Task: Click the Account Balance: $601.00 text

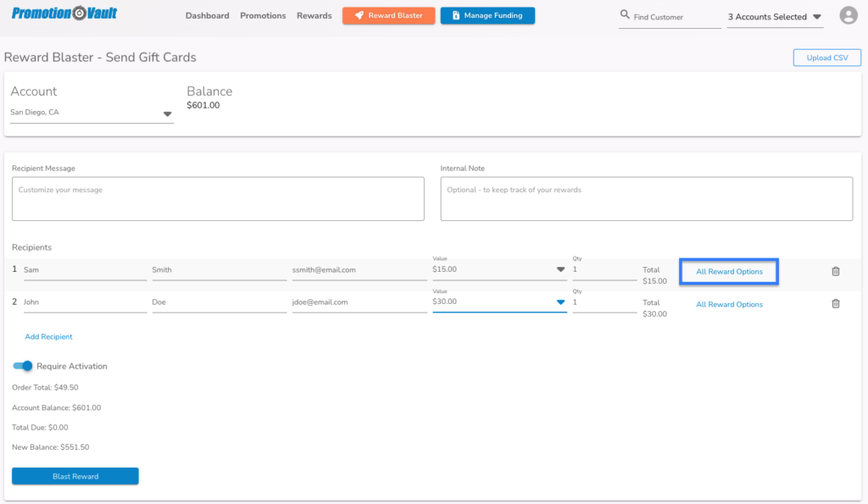Action: [x=57, y=407]
